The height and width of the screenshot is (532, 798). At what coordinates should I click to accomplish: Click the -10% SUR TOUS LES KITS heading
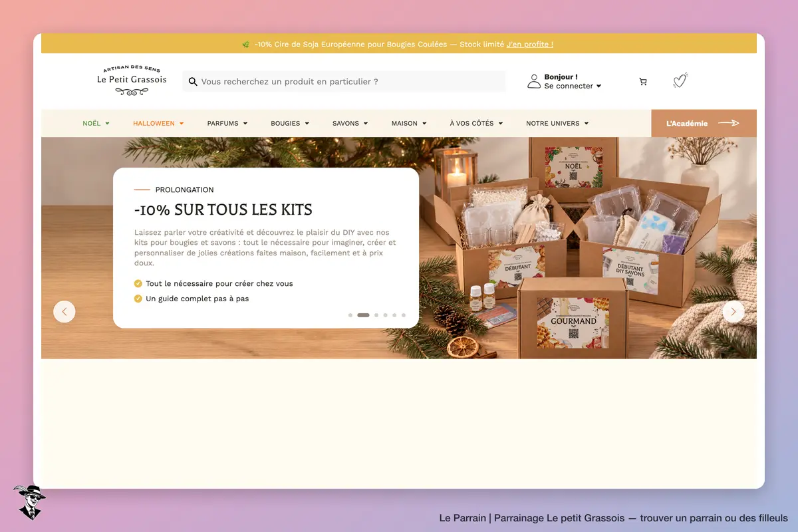(x=223, y=209)
